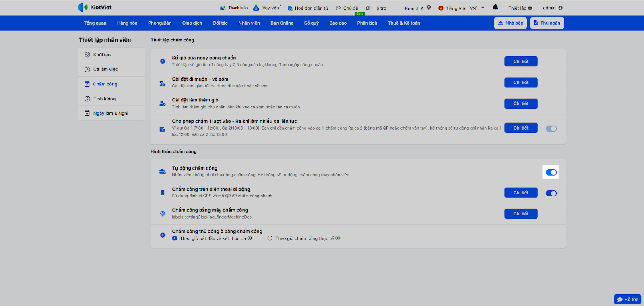Viewport: 644px width, 306px height.
Task: Click the icon beside Tự động chấm công
Action: click(x=163, y=172)
